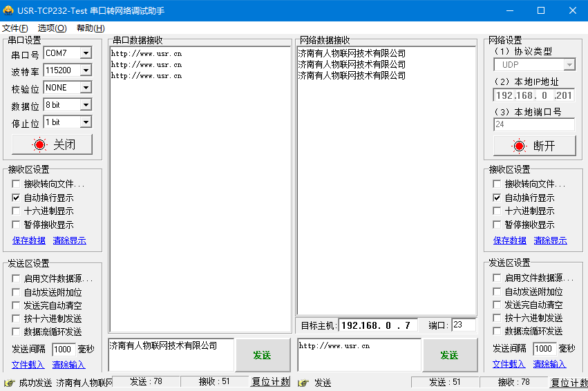
Task: Open the 文件(F) menu
Action: (15, 28)
